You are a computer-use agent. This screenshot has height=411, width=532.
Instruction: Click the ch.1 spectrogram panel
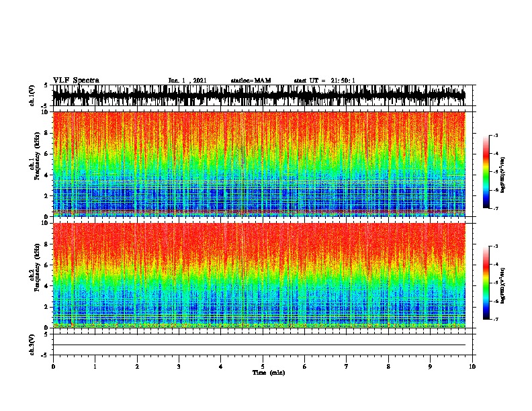coord(259,164)
